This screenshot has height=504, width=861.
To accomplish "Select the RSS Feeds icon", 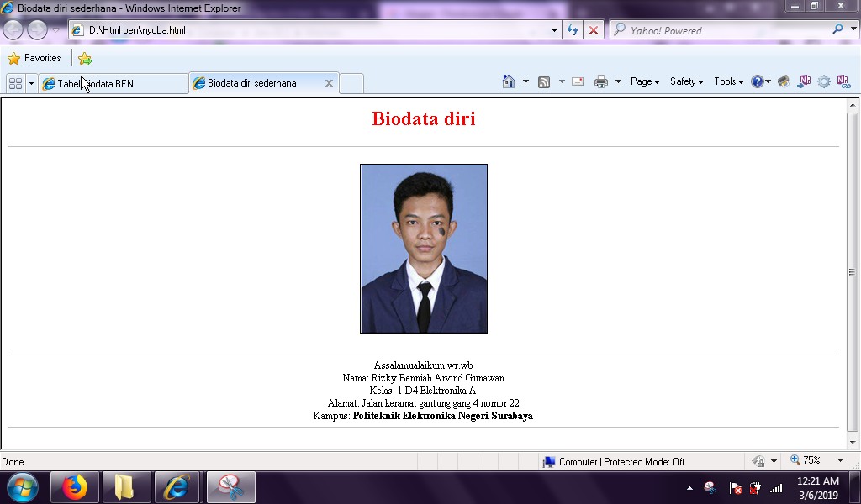I will 544,81.
